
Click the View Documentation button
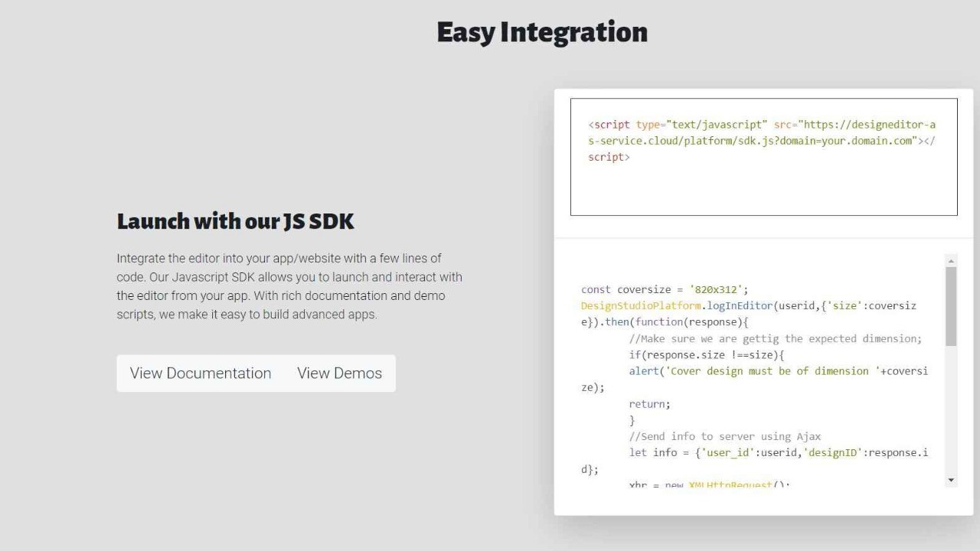coord(201,373)
